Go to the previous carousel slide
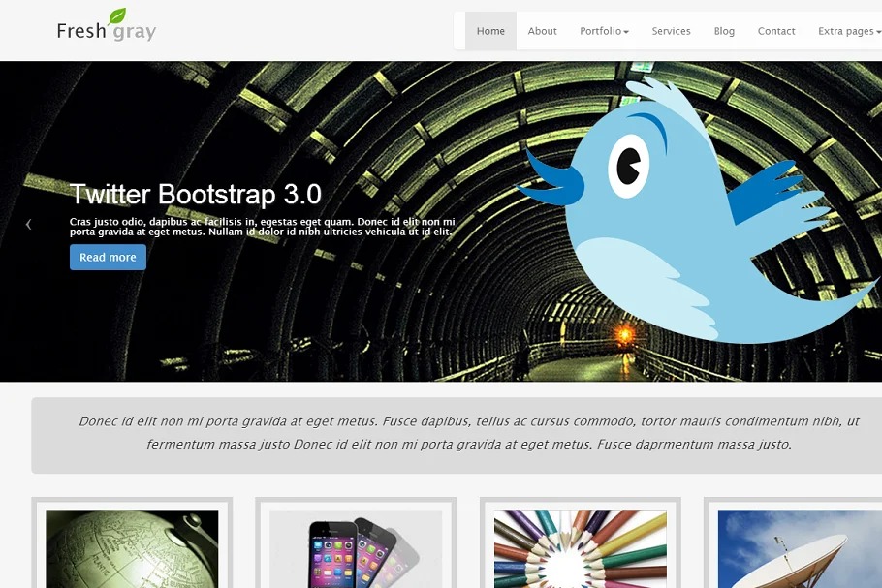 click(x=28, y=224)
